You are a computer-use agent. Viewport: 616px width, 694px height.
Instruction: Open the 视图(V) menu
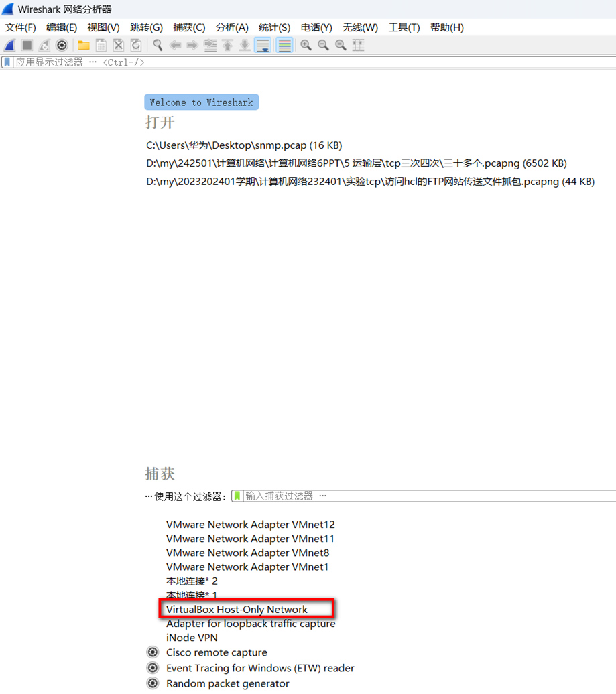pyautogui.click(x=103, y=27)
